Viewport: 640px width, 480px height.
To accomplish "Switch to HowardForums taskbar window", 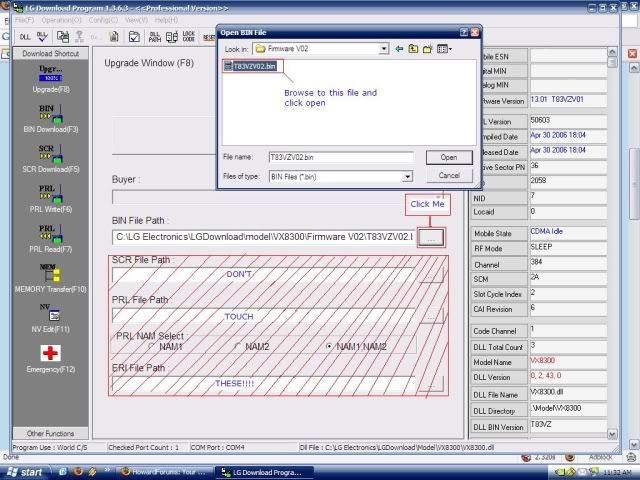I will coord(167,472).
